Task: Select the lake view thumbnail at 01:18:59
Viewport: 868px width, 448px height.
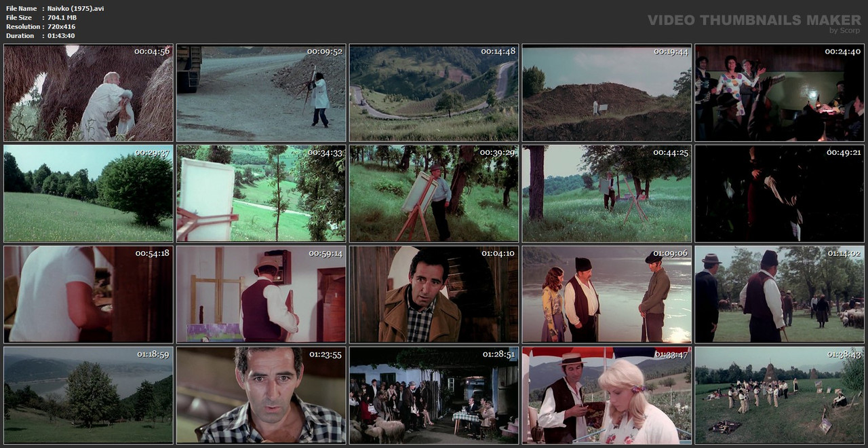Action: 88,396
